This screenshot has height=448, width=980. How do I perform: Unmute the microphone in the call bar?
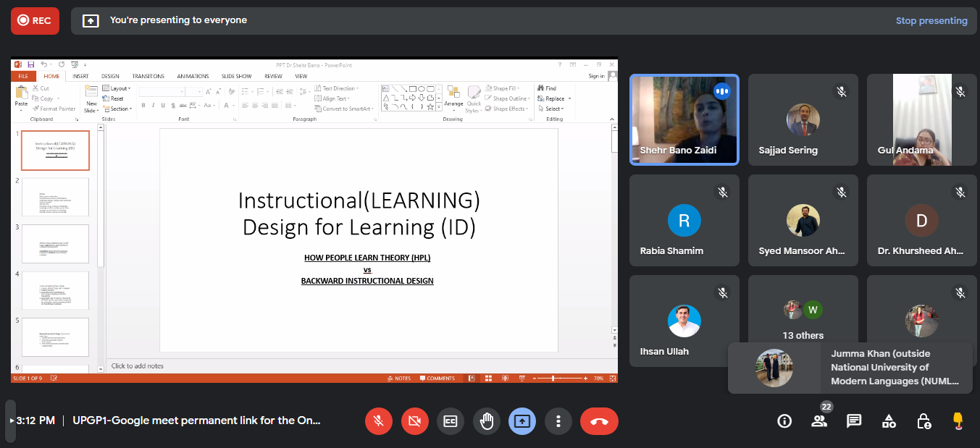pos(378,421)
